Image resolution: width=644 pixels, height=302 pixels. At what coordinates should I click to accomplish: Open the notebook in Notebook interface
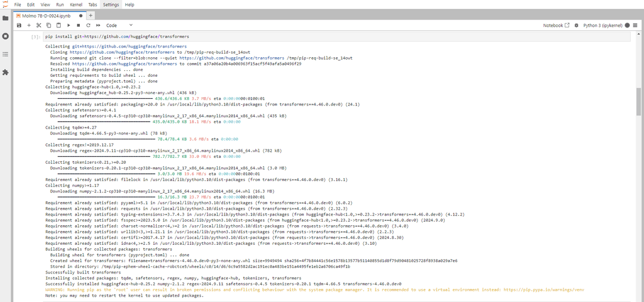coord(556,26)
